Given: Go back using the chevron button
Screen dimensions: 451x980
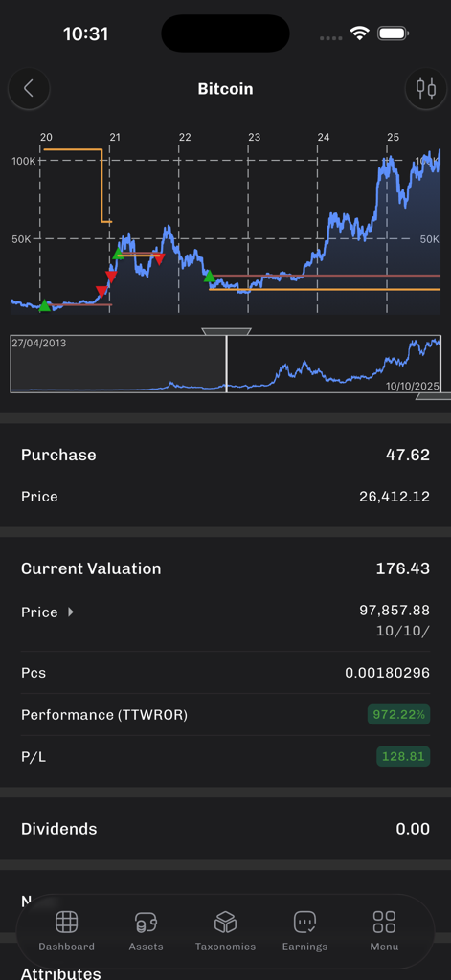Looking at the screenshot, I should (x=29, y=89).
